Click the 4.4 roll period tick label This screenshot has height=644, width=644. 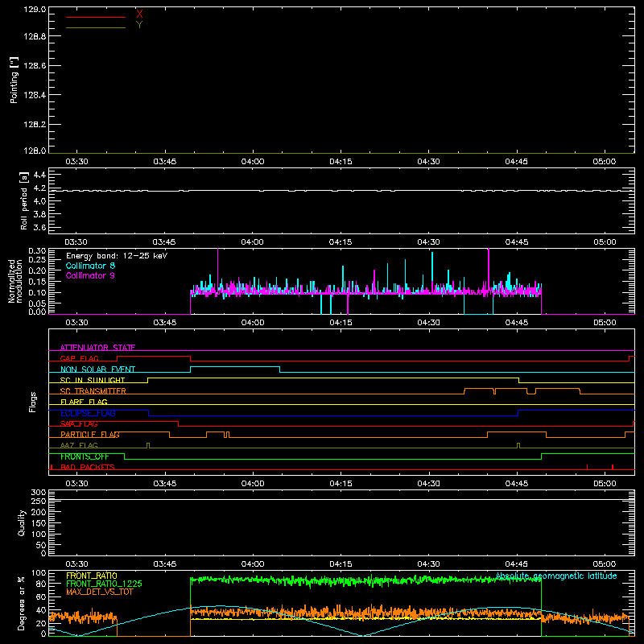[39, 175]
